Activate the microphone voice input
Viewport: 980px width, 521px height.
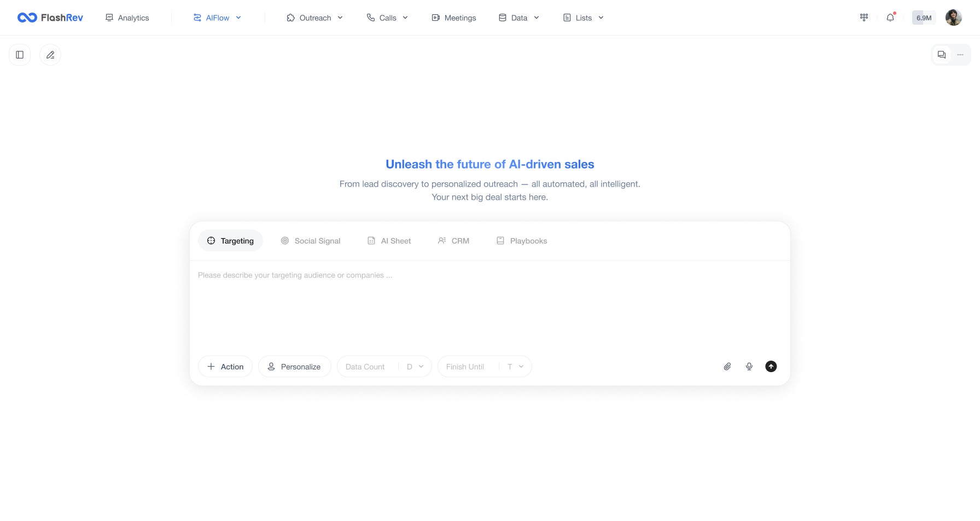tap(749, 367)
